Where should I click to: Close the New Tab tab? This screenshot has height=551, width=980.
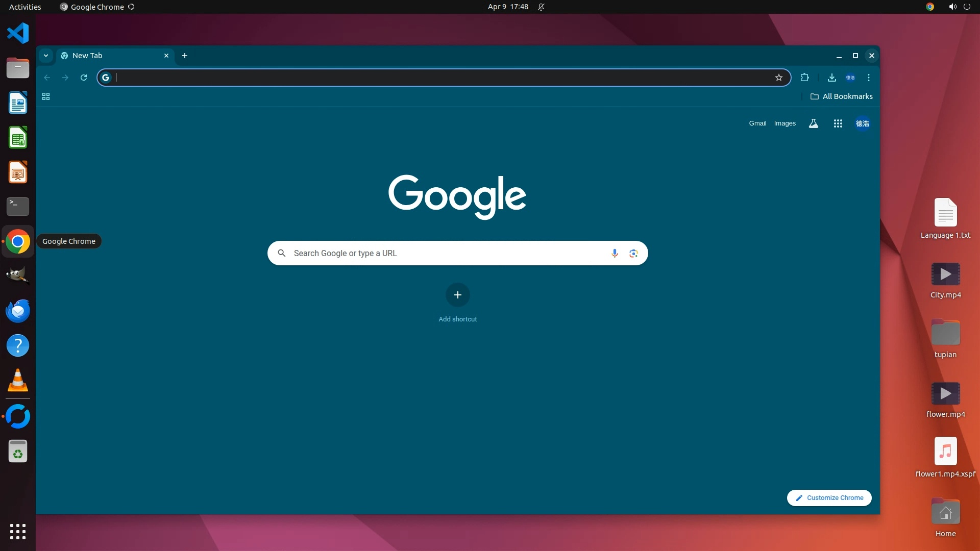166,56
